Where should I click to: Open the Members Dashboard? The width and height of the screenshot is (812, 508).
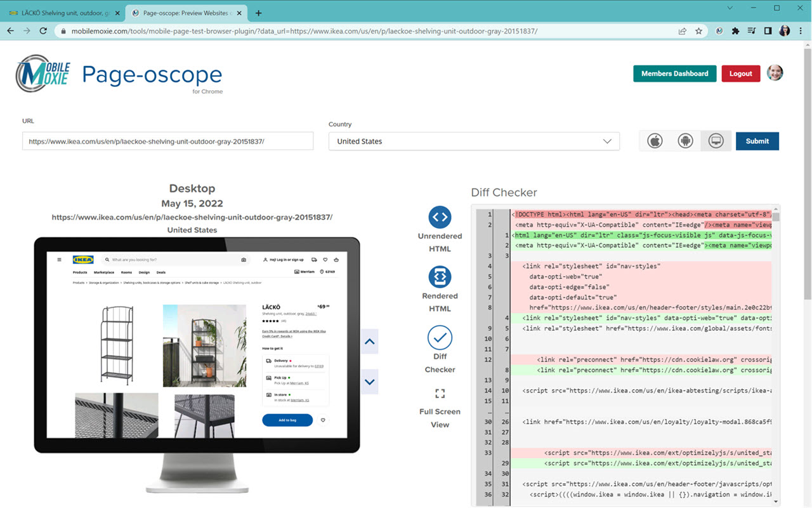click(674, 73)
